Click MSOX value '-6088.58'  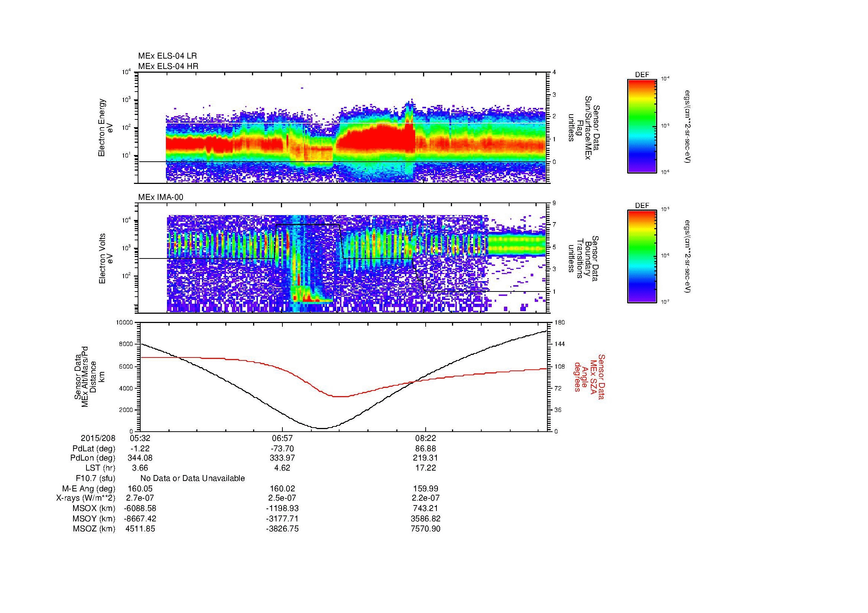pyautogui.click(x=140, y=508)
